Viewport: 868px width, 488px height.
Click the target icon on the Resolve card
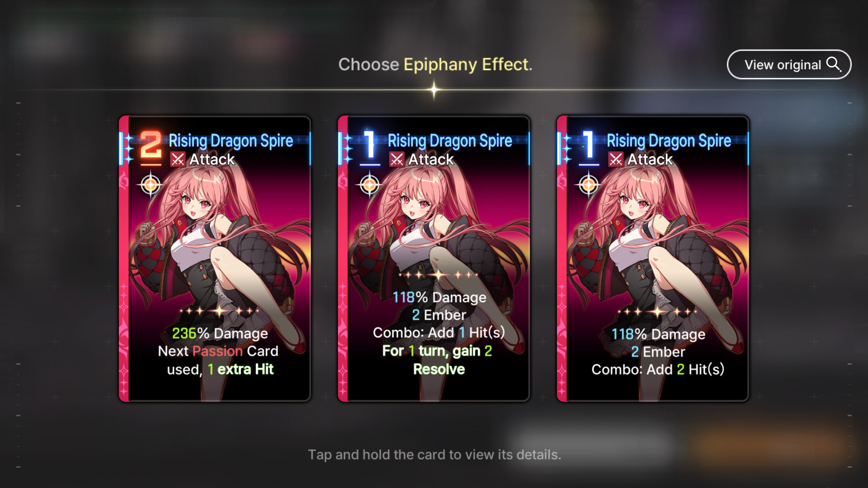click(370, 185)
